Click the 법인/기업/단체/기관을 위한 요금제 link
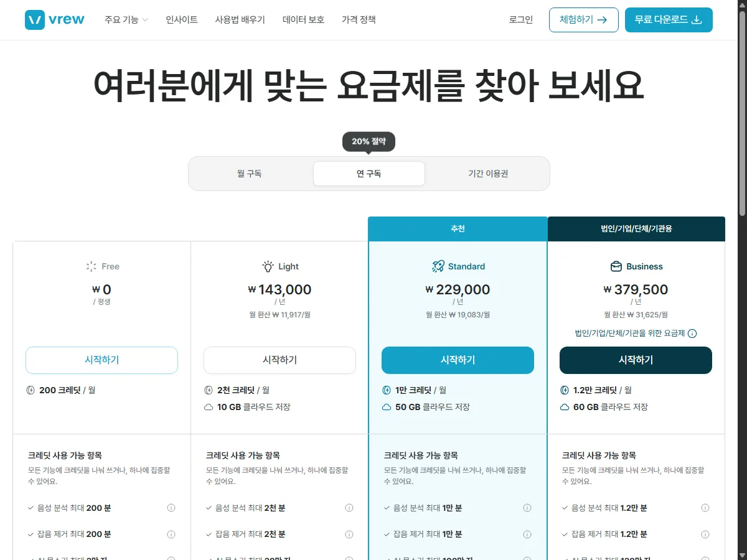The image size is (747, 560). [630, 334]
